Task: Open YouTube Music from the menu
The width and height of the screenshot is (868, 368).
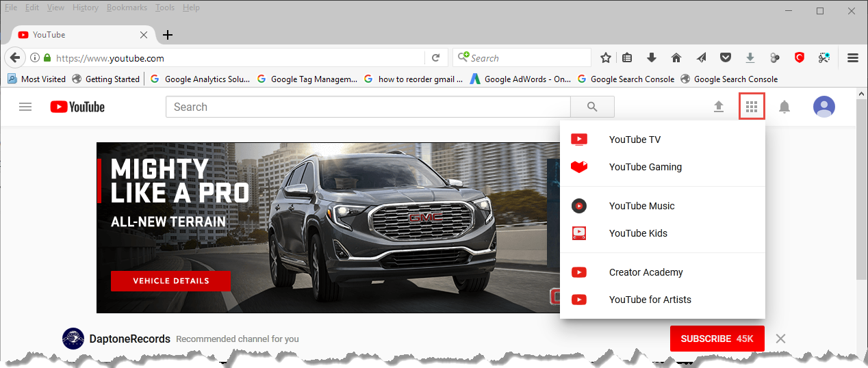Action: (x=641, y=206)
